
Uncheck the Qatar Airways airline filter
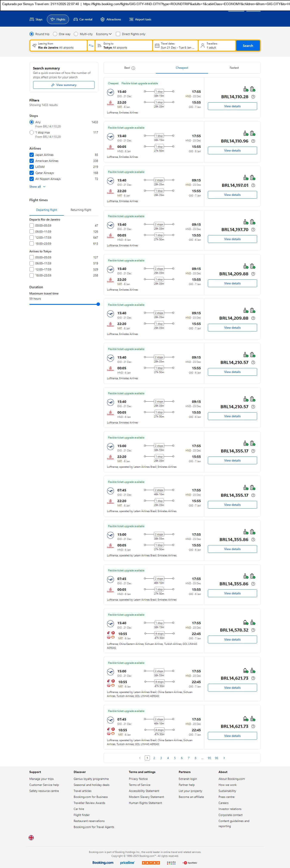(32, 173)
